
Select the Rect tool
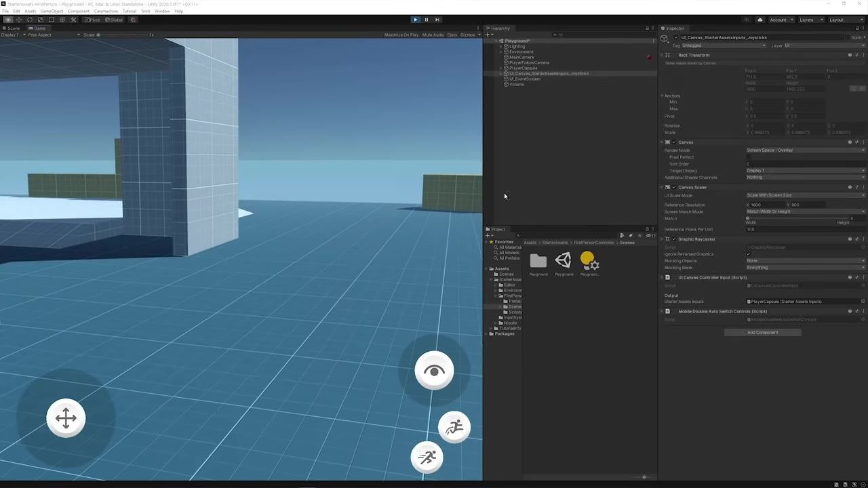(52, 20)
